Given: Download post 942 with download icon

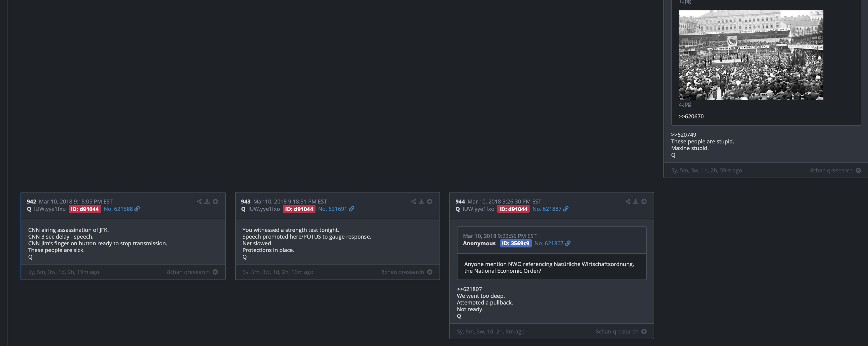Looking at the screenshot, I should (207, 201).
